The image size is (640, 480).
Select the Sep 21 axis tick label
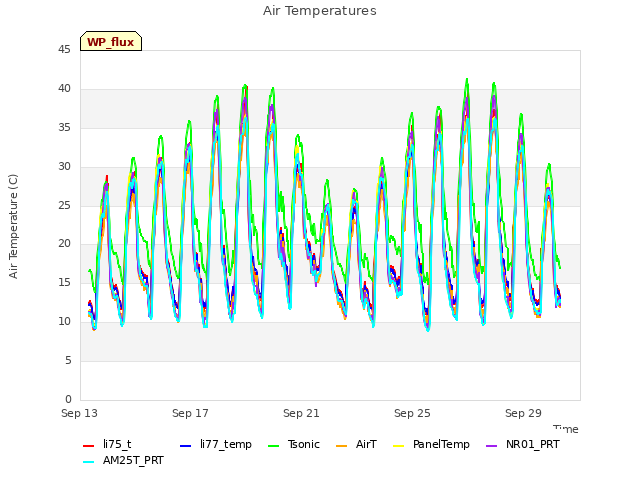[301, 413]
